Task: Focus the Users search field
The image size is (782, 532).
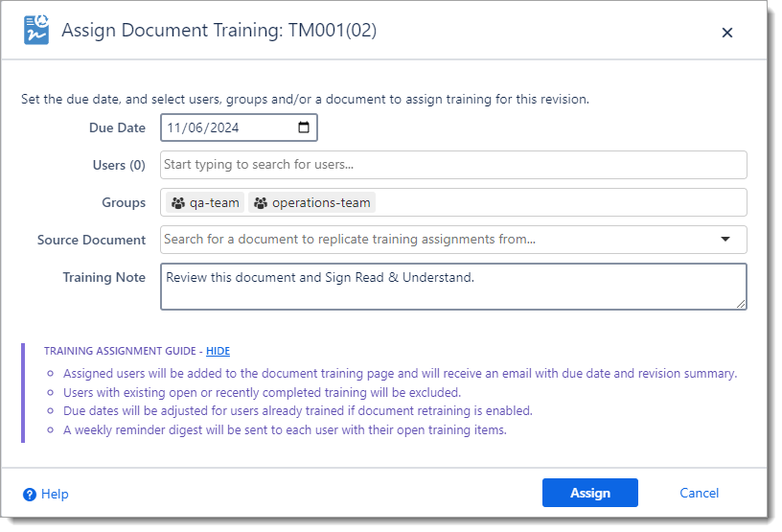Action: click(x=452, y=165)
